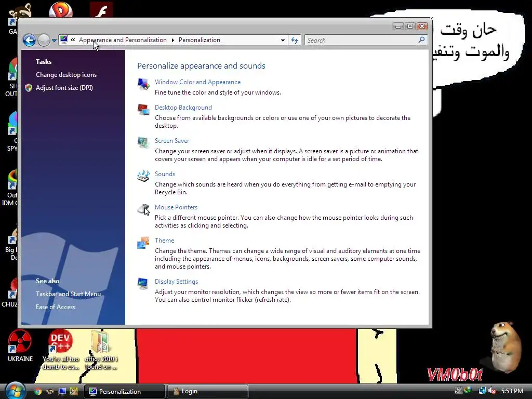The image size is (532, 399).
Task: Click the tiger picture icon in Quick Launch
Action: (x=74, y=392)
